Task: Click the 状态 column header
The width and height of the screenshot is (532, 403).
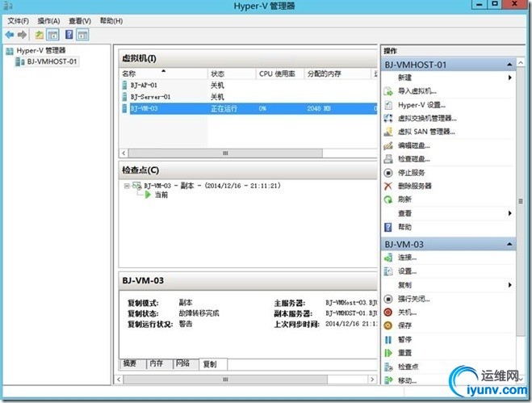Action: coord(232,73)
